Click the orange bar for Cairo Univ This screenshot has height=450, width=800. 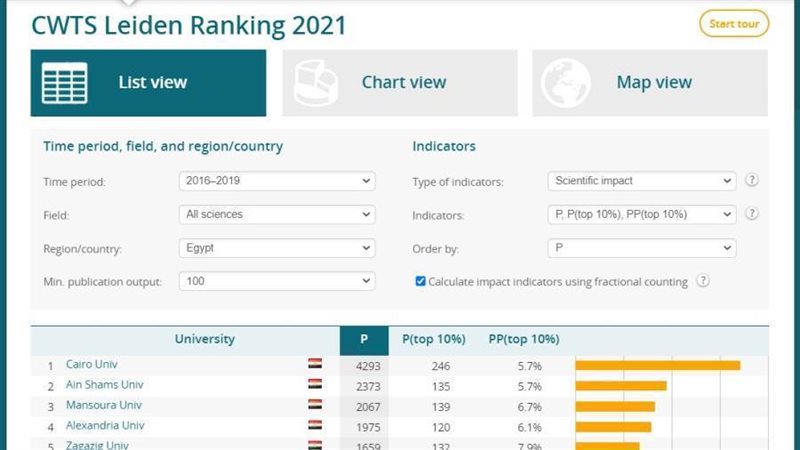657,365
